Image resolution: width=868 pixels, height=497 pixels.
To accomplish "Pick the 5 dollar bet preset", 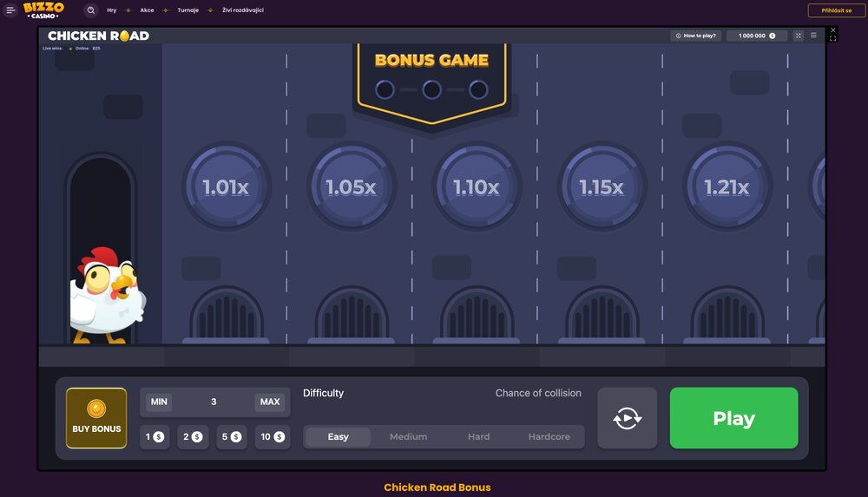I will click(x=232, y=437).
